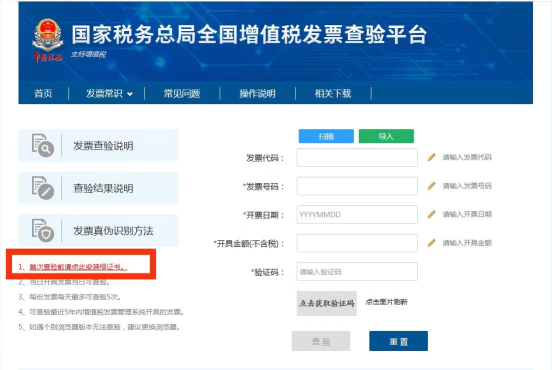Focus the 发票代码 input field
Screen dimensions: 552x370
click(357, 157)
